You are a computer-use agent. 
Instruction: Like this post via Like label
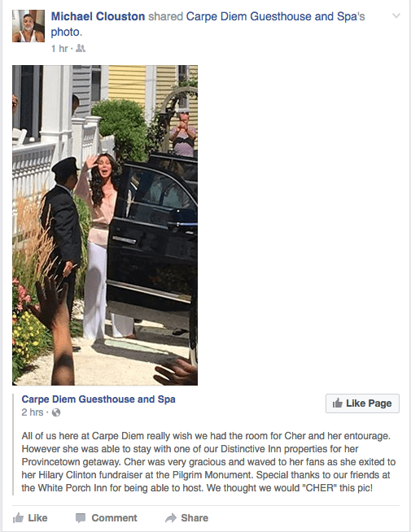37,518
